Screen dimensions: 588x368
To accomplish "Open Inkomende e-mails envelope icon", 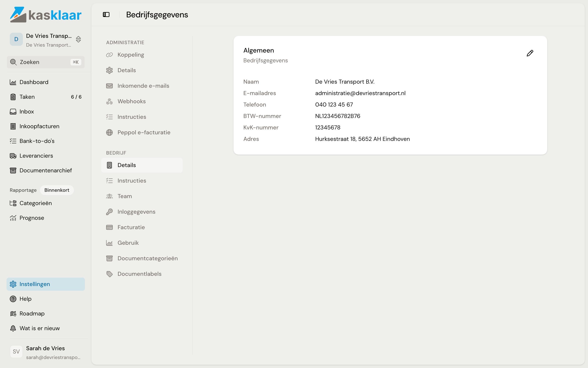I will (x=109, y=86).
